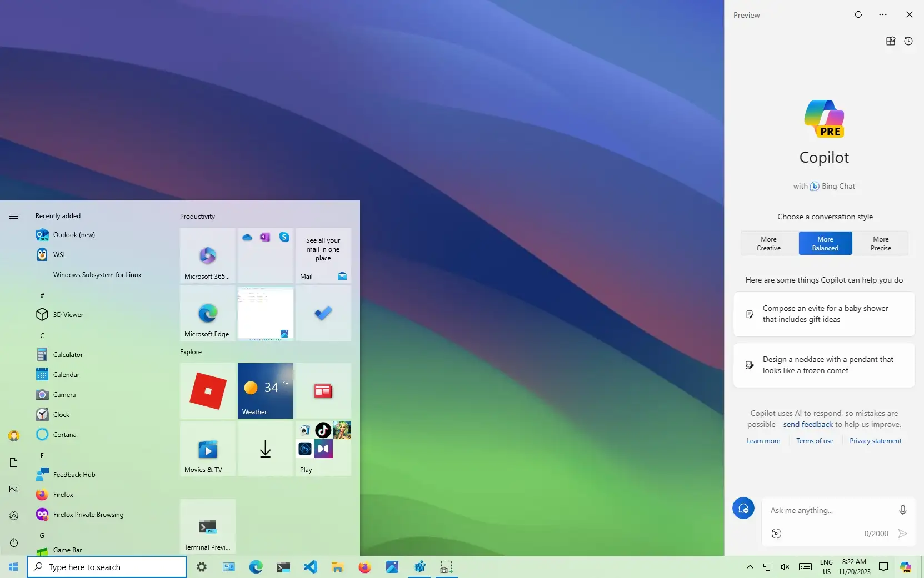Launch the Microsoft Edge tile
The height and width of the screenshot is (578, 924).
(x=208, y=313)
